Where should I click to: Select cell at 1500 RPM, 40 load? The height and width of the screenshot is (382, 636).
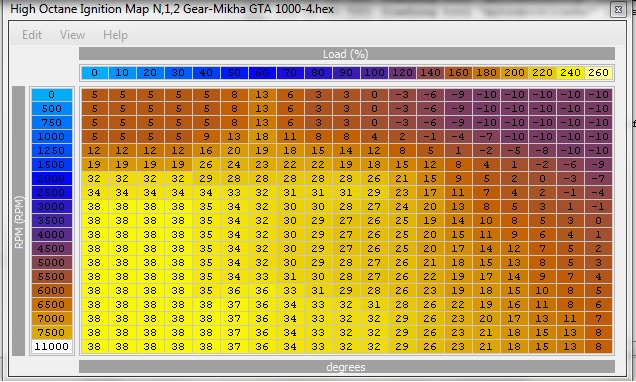point(206,165)
